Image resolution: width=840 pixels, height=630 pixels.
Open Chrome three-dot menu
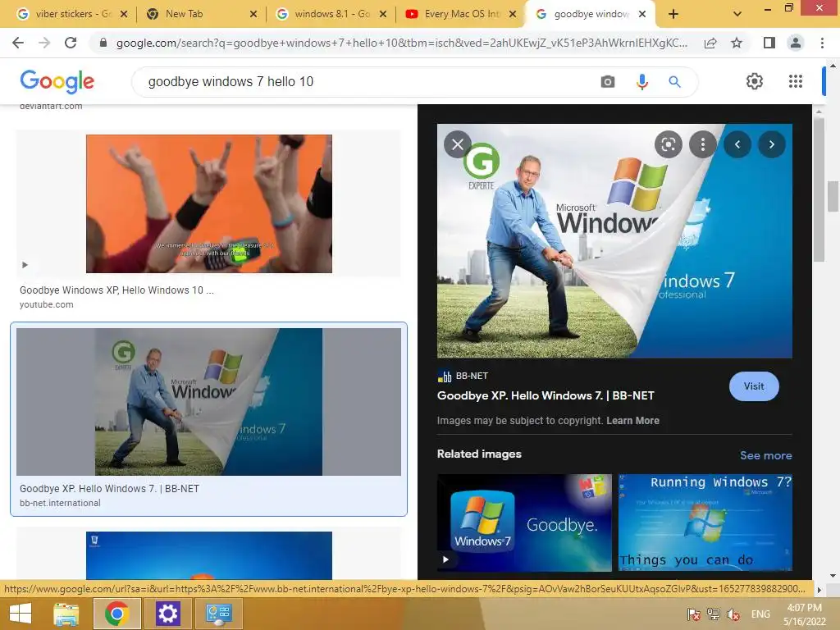[x=822, y=43]
